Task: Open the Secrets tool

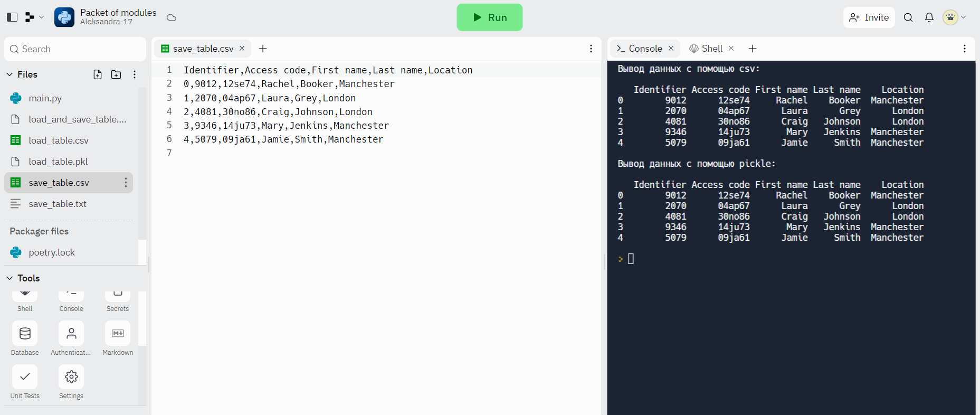Action: coord(118,303)
